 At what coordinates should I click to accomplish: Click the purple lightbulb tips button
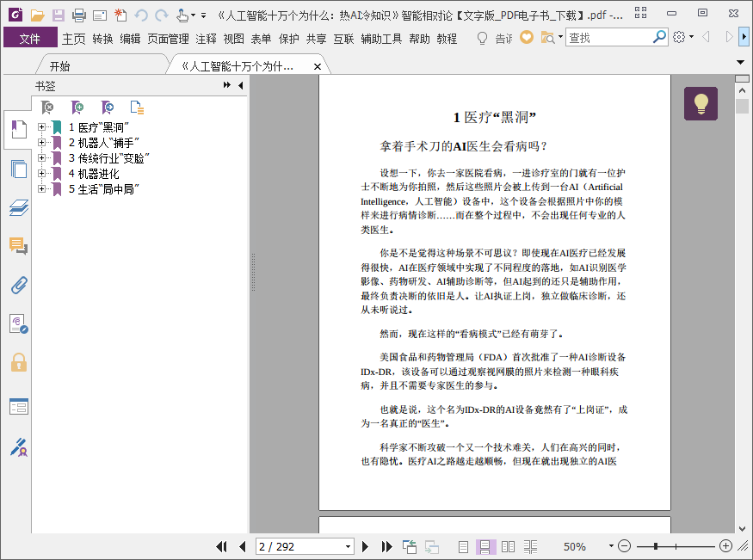tap(701, 103)
